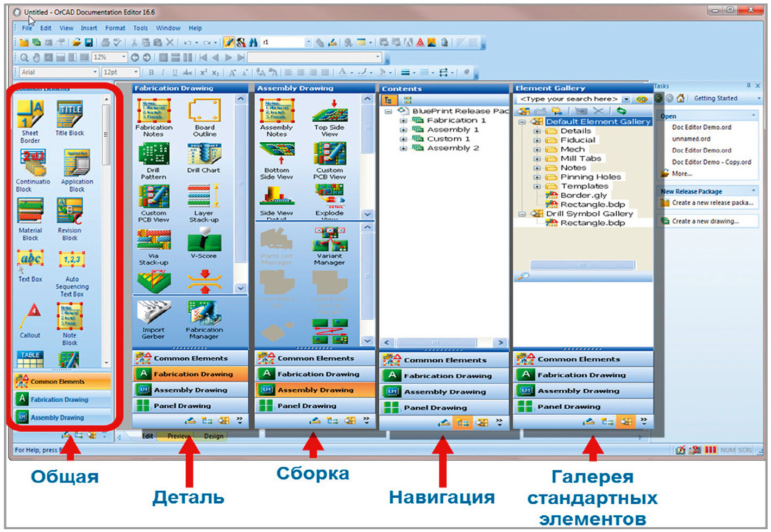The width and height of the screenshot is (771, 532).
Task: Pick the Application Block element
Action: [77, 170]
